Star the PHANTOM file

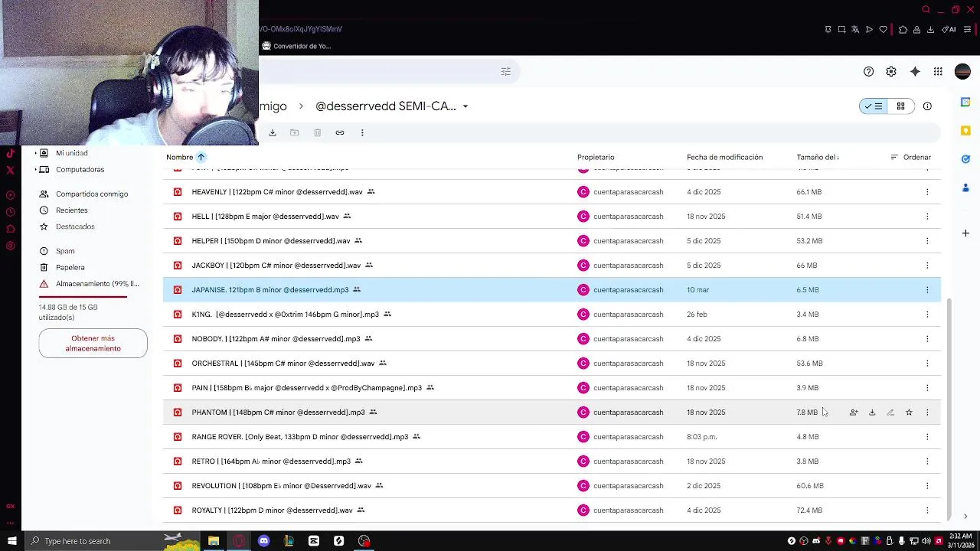[x=909, y=412]
